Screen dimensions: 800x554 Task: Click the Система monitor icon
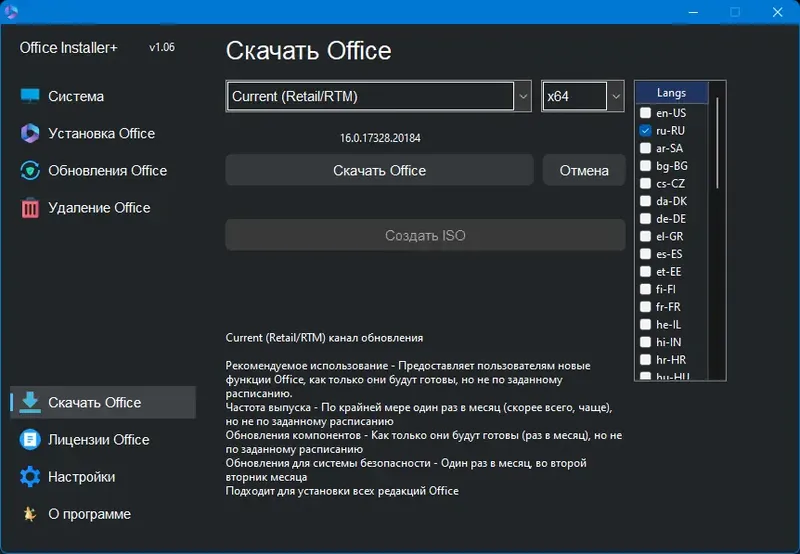(30, 97)
